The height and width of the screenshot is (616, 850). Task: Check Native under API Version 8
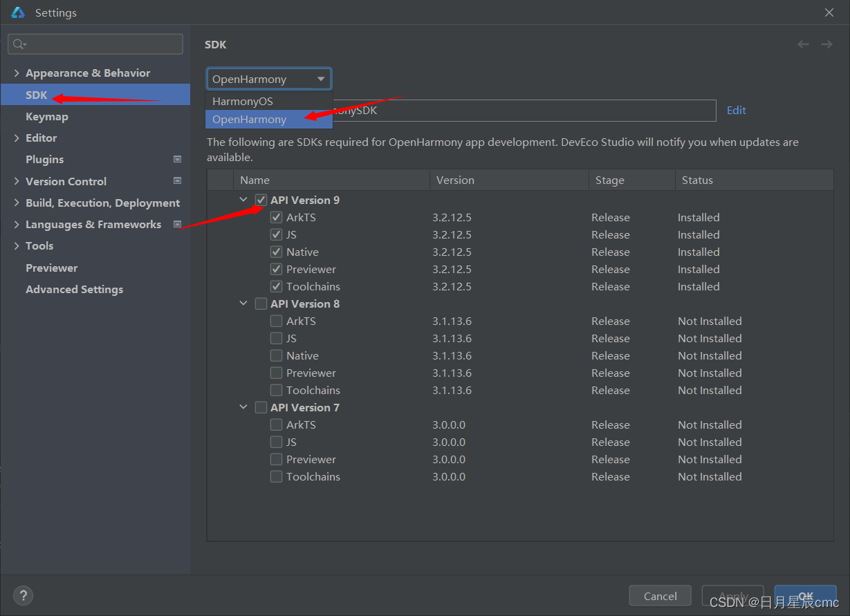276,355
